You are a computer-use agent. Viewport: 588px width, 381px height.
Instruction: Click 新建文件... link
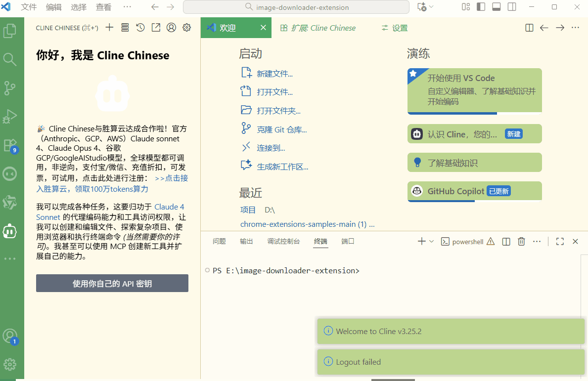pos(274,74)
